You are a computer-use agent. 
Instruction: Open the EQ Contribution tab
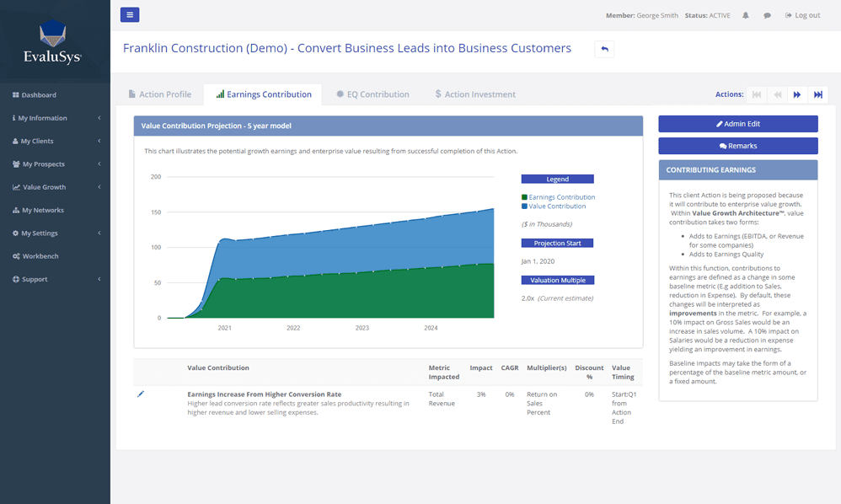coord(372,94)
